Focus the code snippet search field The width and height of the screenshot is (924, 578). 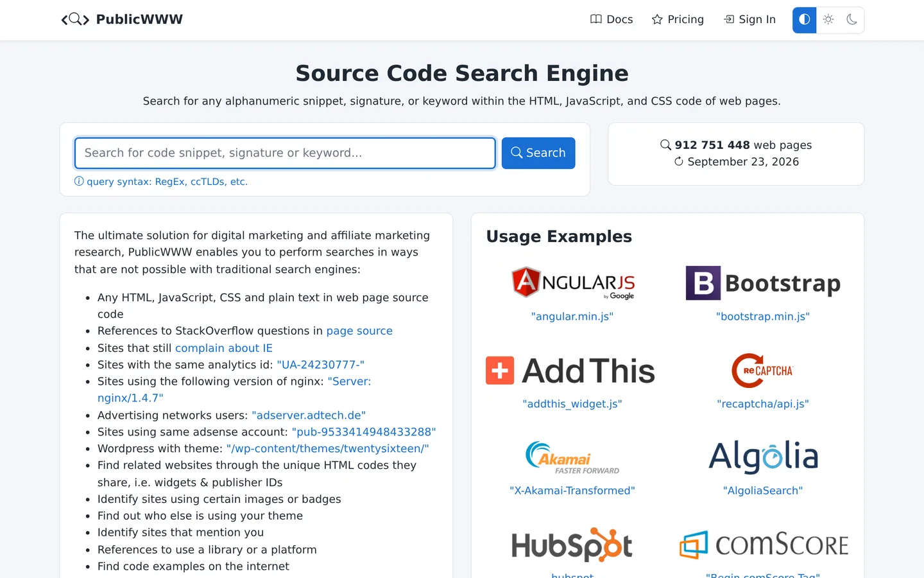point(285,153)
